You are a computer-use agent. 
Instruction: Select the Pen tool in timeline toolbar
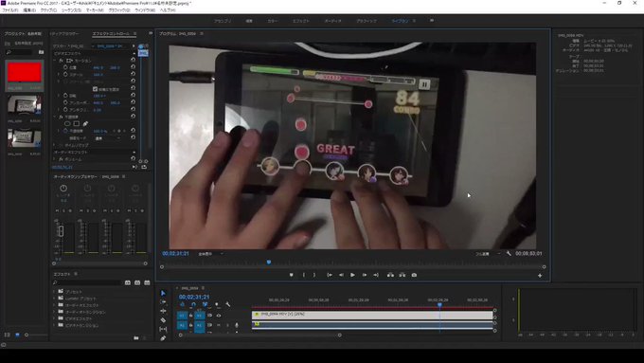tap(163, 338)
